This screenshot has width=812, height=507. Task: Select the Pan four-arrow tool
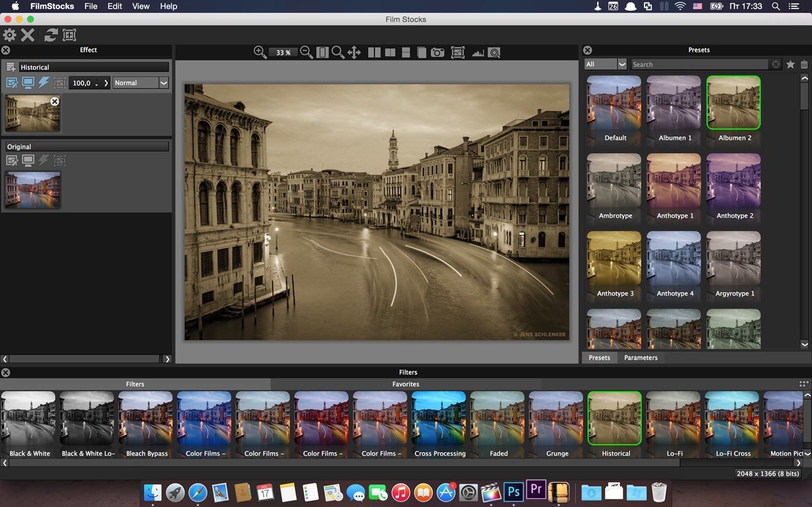pos(354,52)
